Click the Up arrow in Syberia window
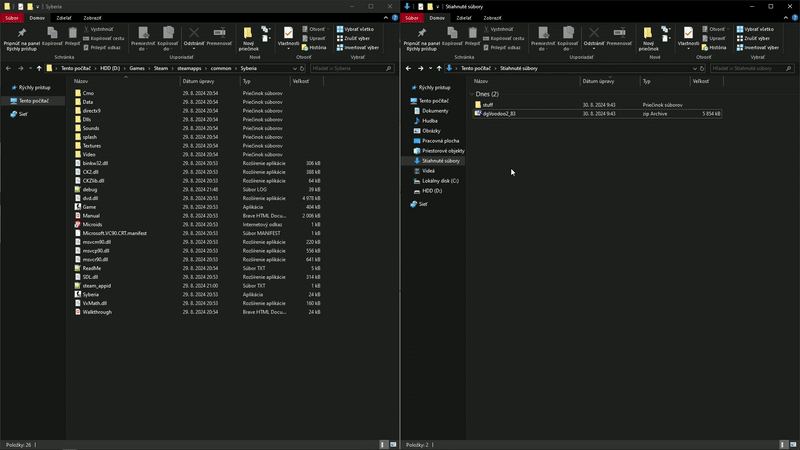 point(40,68)
